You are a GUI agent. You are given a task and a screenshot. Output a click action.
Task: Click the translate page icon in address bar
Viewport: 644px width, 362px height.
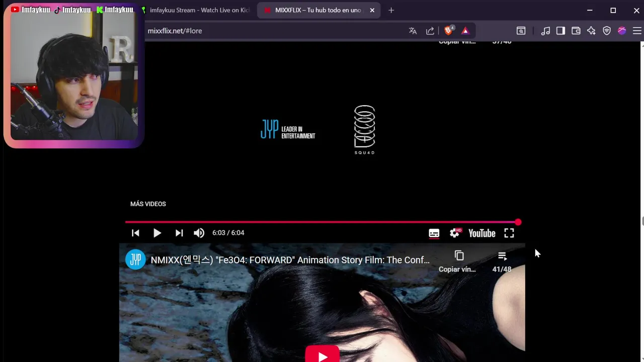coord(413,31)
